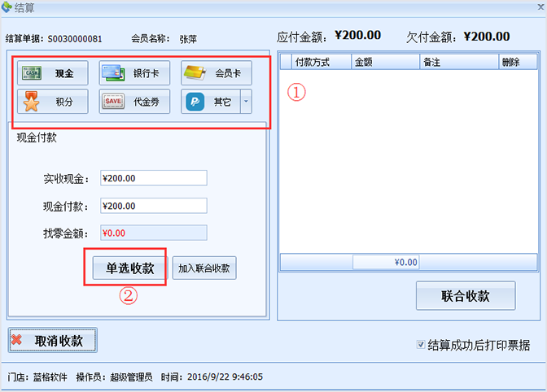
Task: Select the 现金 cash payment button
Action: pyautogui.click(x=53, y=73)
